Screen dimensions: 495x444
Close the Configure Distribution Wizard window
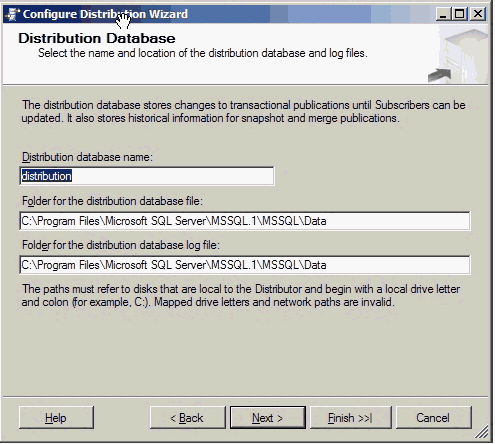(478, 14)
